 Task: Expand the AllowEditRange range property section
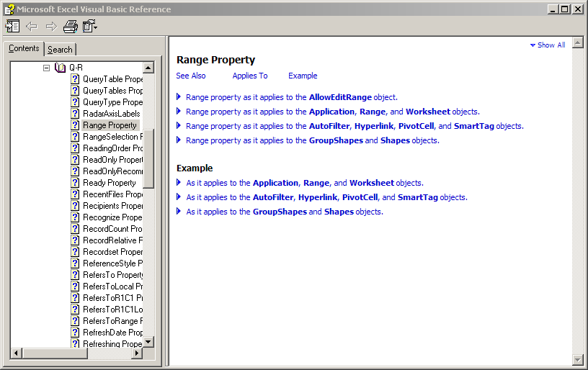(179, 97)
